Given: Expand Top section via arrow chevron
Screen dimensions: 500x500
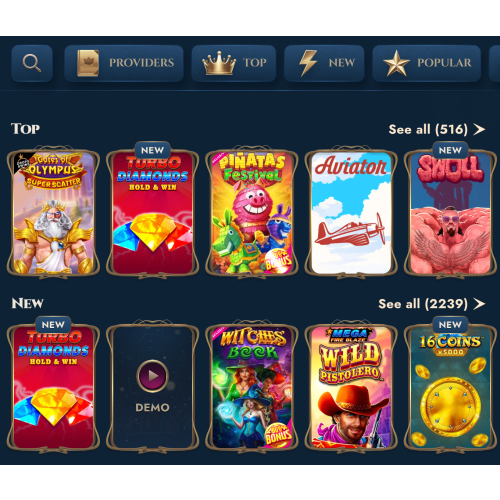Looking at the screenshot, I should pos(479,129).
